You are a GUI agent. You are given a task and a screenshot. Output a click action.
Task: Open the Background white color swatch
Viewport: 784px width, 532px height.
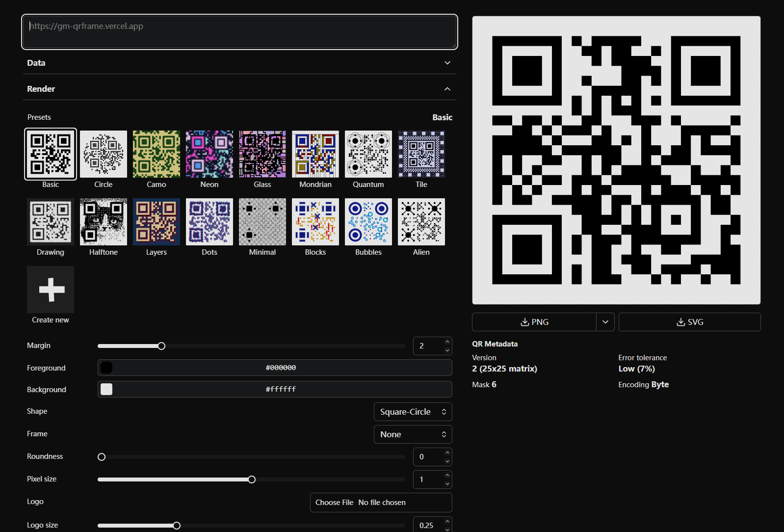[x=106, y=389]
